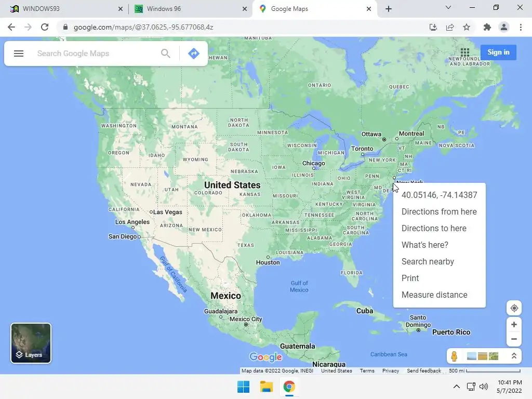The width and height of the screenshot is (532, 399).
Task: Open Directions with the blue arrow icon
Action: (x=194, y=54)
